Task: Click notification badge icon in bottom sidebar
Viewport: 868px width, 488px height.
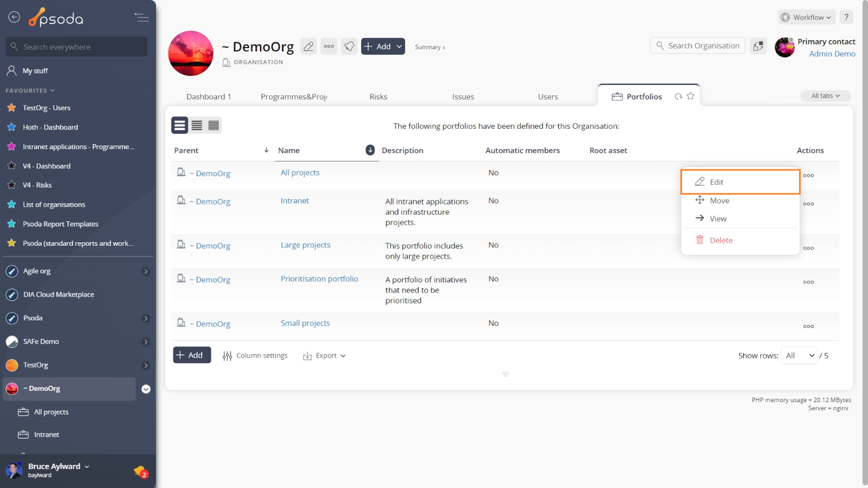Action: (x=141, y=472)
